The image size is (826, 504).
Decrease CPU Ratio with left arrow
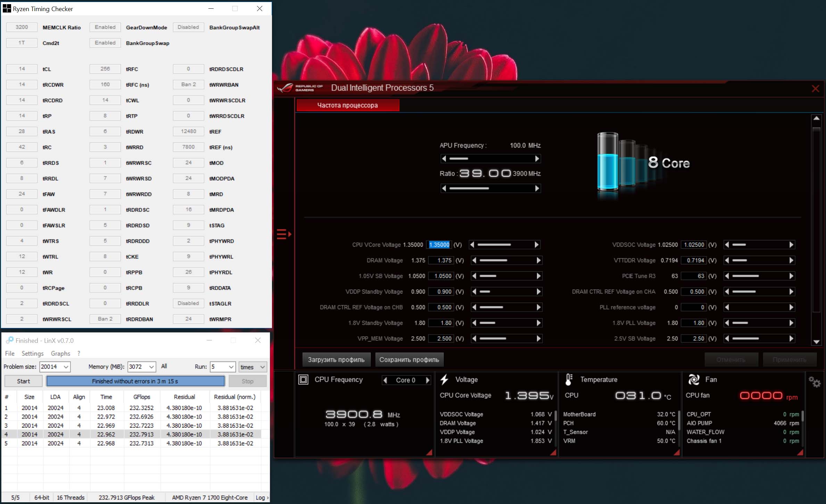444,188
